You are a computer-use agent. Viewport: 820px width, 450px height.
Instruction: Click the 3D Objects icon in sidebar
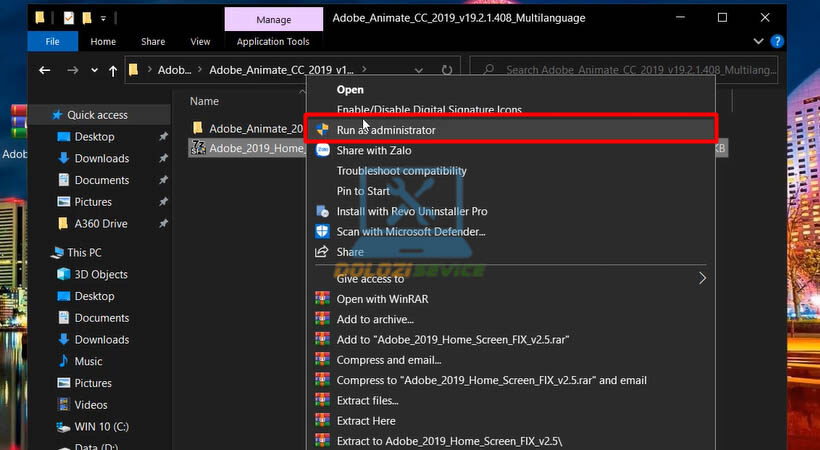(x=64, y=274)
